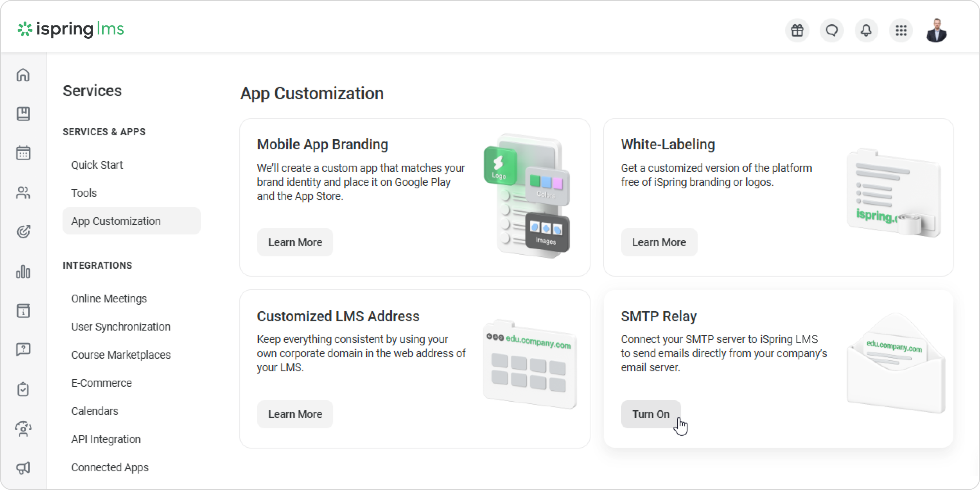Select Tools in Services menu
The height and width of the screenshot is (490, 980).
tap(84, 193)
